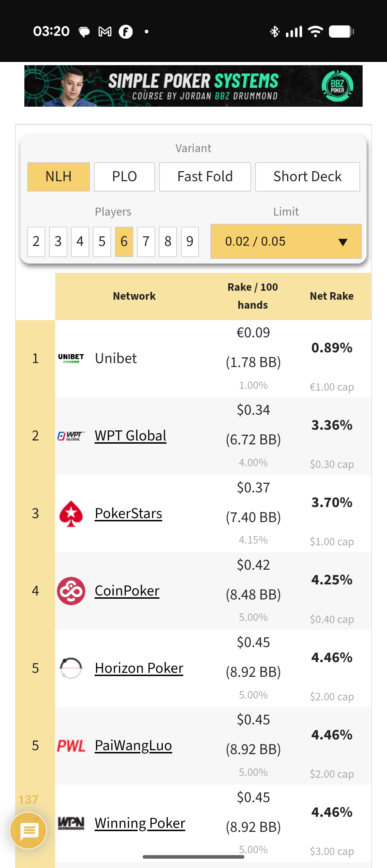This screenshot has height=868, width=387.
Task: Select 9 players option
Action: [x=190, y=242]
